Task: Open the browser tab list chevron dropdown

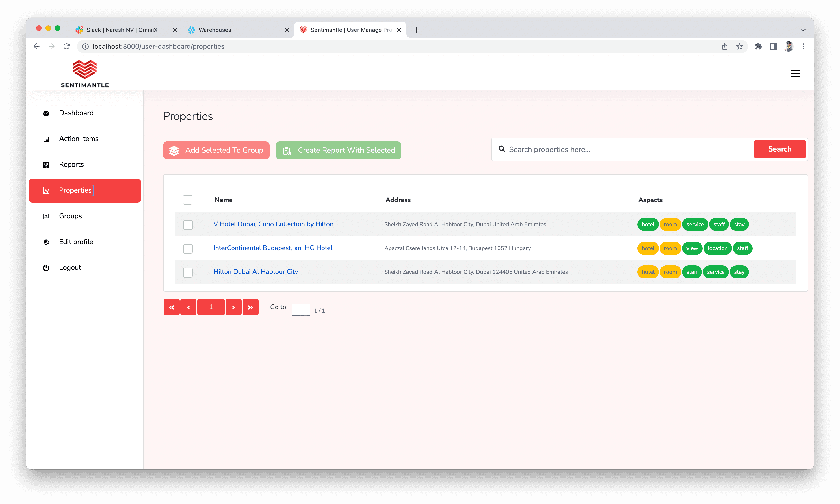Action: pyautogui.click(x=803, y=30)
